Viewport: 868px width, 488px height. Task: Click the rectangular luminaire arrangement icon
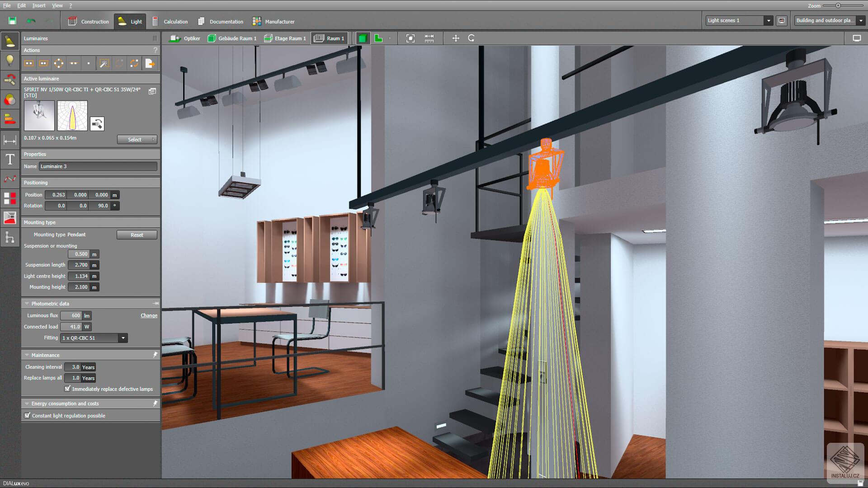click(x=29, y=64)
